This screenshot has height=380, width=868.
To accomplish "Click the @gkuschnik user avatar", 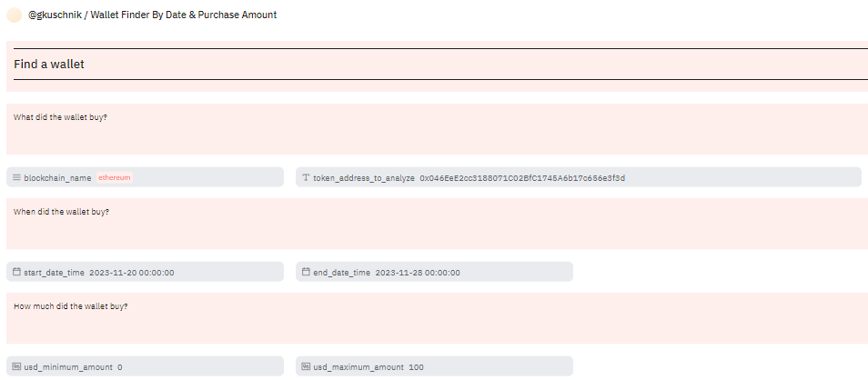I will click(14, 15).
